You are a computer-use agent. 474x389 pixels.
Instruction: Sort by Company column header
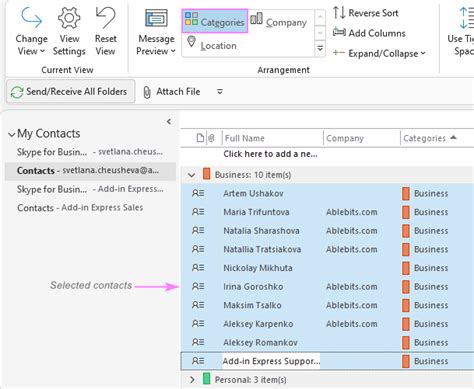click(362, 138)
